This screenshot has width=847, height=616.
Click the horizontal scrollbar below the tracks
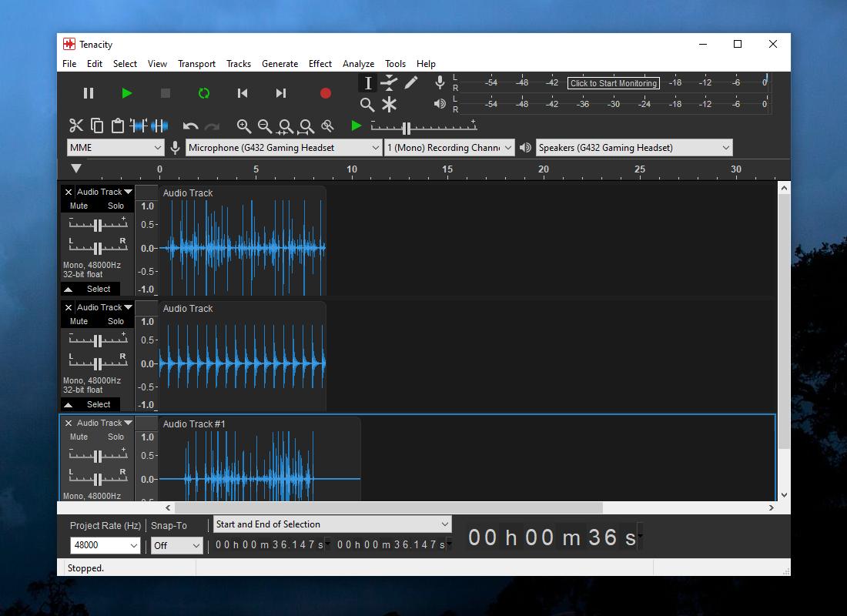[389, 508]
